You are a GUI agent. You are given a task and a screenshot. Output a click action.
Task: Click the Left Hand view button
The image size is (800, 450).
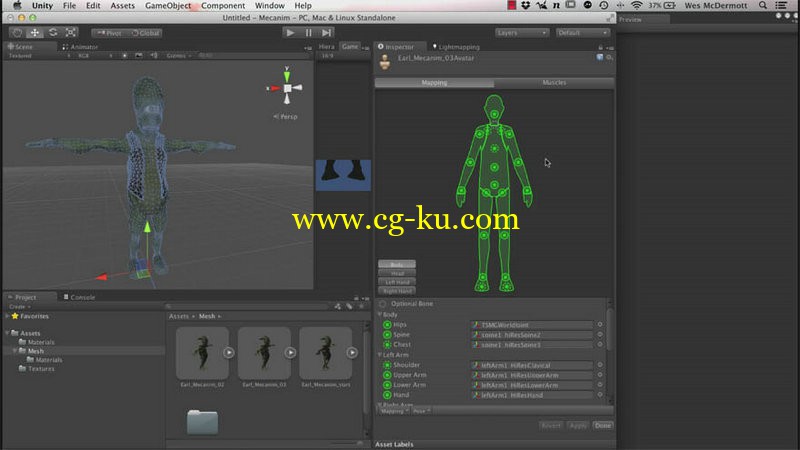click(x=397, y=282)
